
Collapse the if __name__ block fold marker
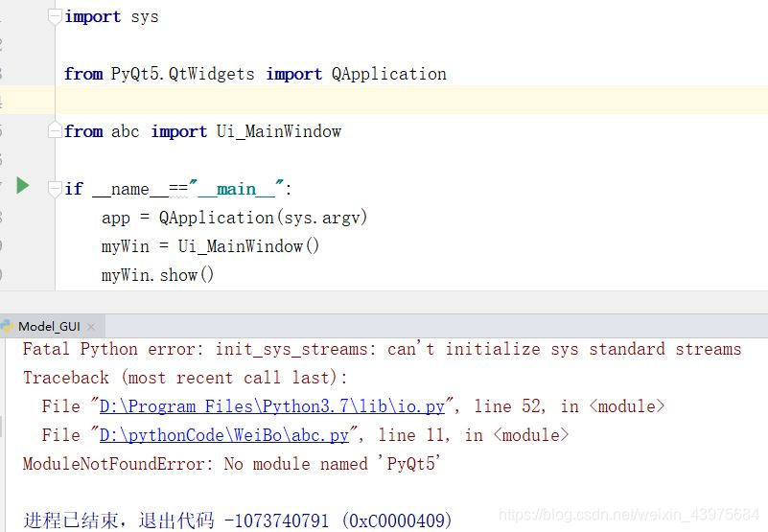pyautogui.click(x=55, y=190)
